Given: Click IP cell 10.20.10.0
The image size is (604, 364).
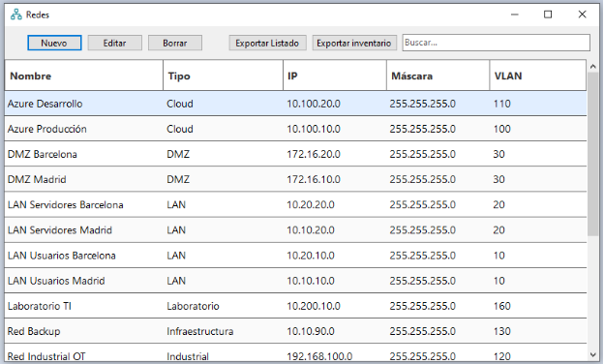Looking at the screenshot, I should (x=311, y=256).
